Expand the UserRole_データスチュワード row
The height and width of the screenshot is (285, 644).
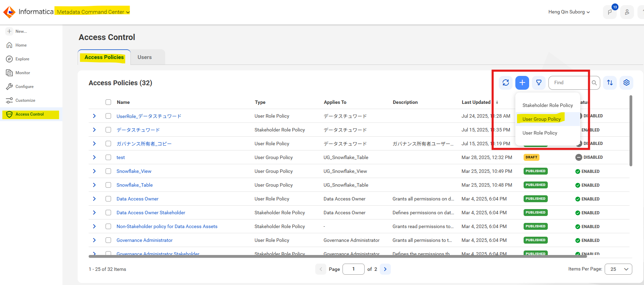pyautogui.click(x=94, y=116)
